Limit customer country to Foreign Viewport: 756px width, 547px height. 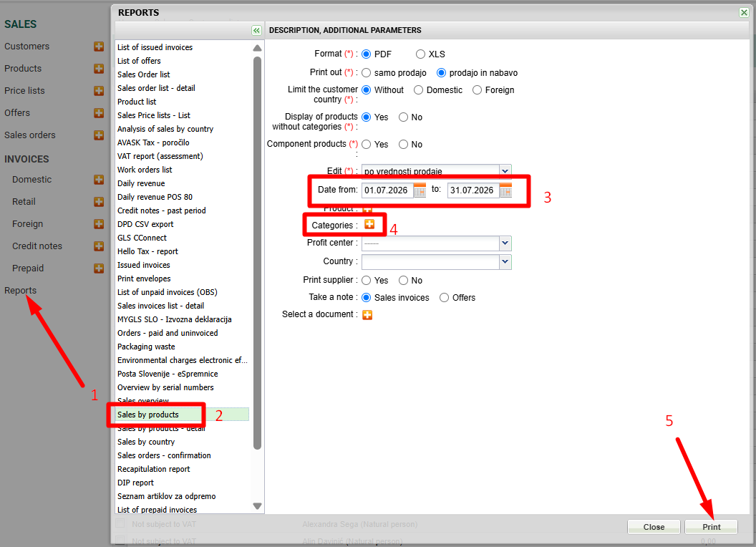point(478,90)
